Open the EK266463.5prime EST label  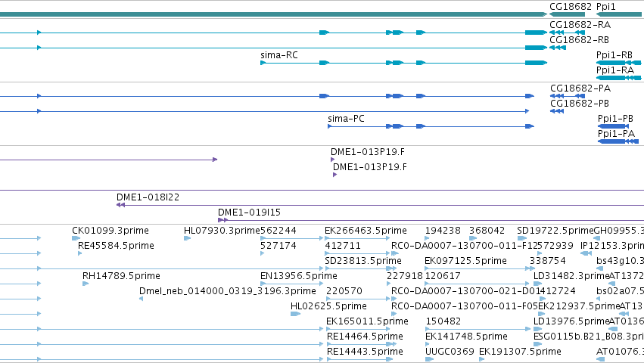(x=366, y=231)
